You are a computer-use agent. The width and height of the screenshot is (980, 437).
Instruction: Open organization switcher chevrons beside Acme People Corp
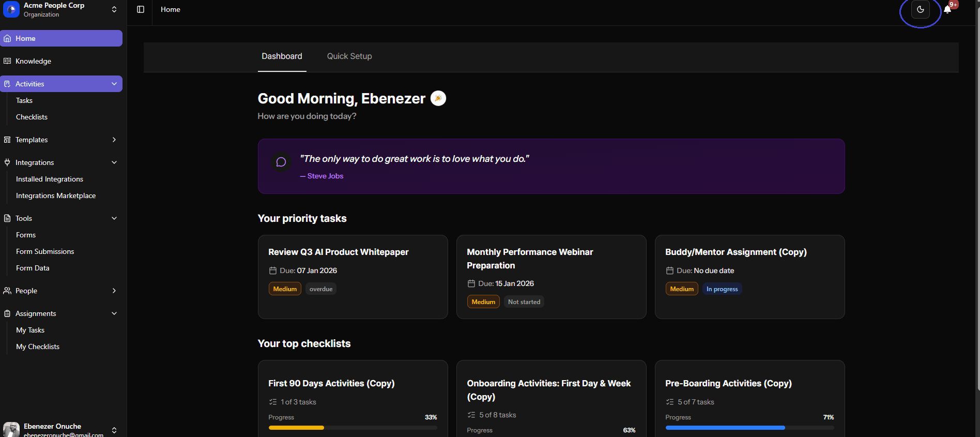[x=114, y=9]
